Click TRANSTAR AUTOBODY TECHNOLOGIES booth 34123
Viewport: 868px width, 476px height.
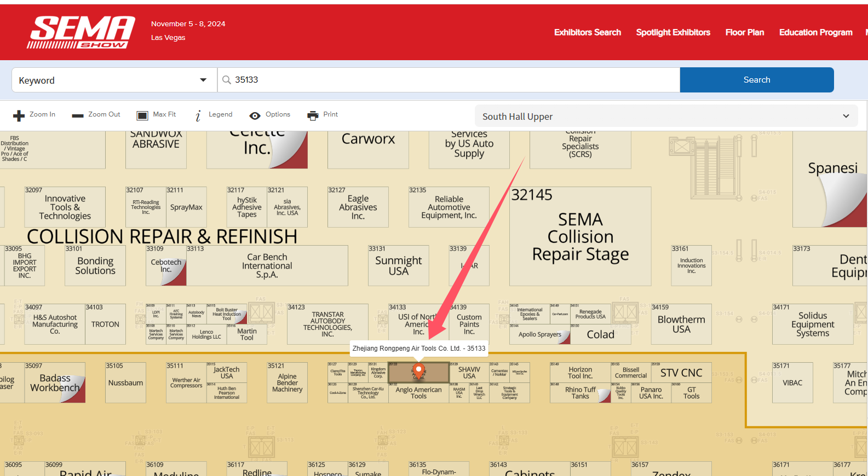click(327, 324)
